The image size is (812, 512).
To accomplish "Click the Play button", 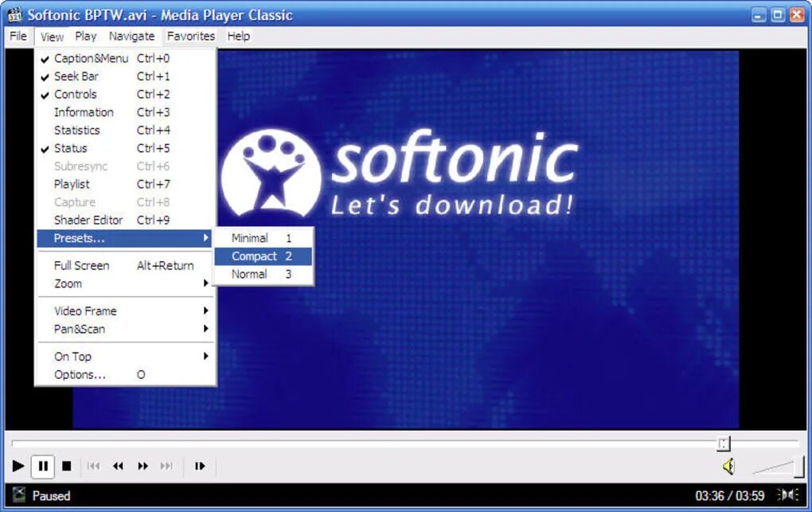I will 18,466.
